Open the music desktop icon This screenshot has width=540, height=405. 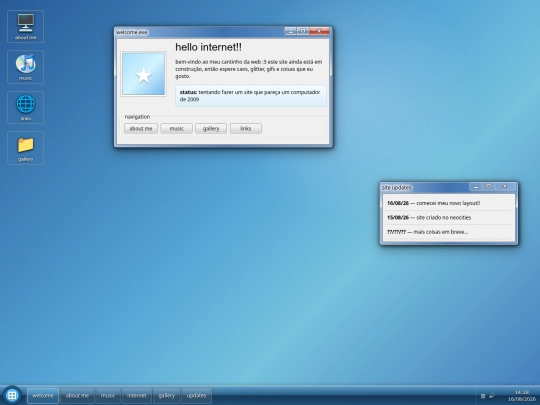point(25,67)
